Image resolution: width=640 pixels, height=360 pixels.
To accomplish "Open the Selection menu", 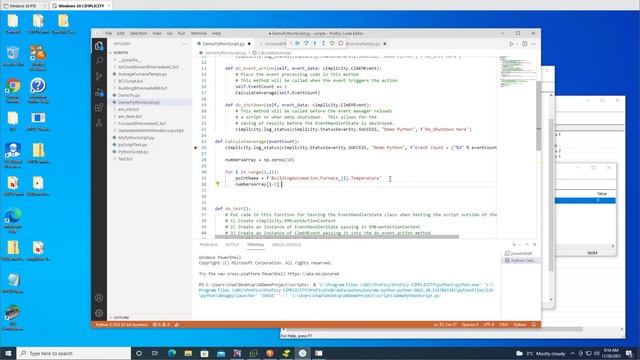I will [x=138, y=33].
